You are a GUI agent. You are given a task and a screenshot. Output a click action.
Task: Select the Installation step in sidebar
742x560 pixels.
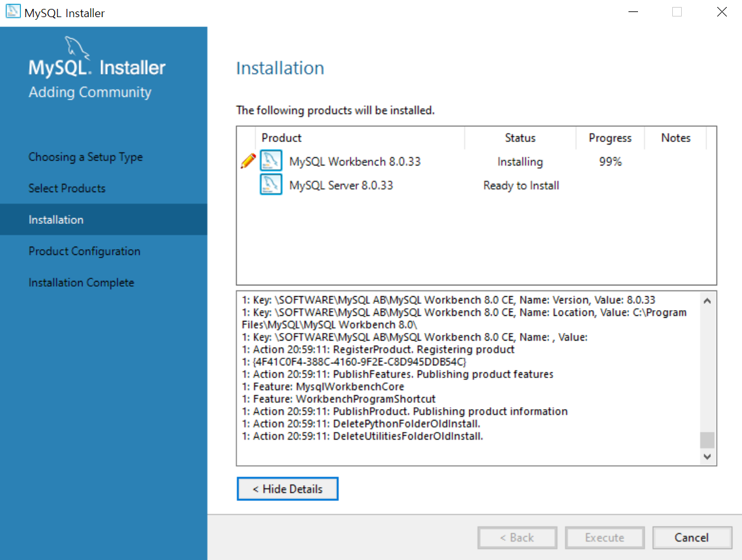[103, 219]
